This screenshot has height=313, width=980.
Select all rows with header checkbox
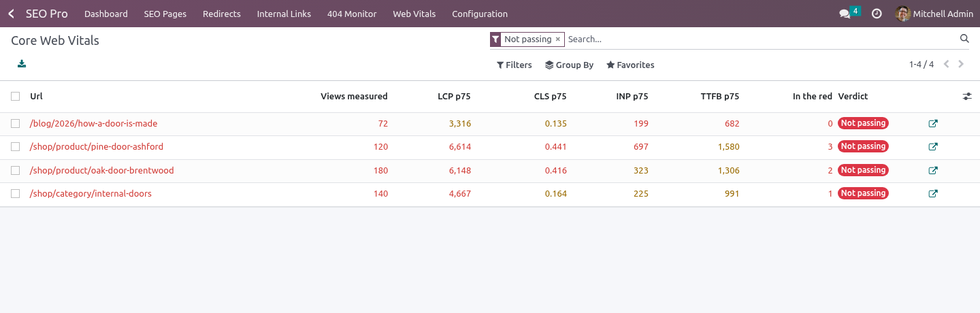point(15,97)
